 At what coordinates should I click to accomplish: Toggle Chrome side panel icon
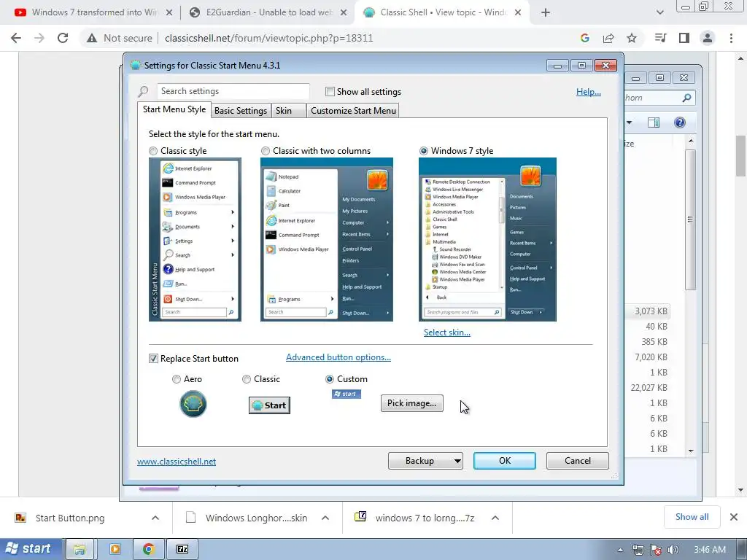[684, 38]
